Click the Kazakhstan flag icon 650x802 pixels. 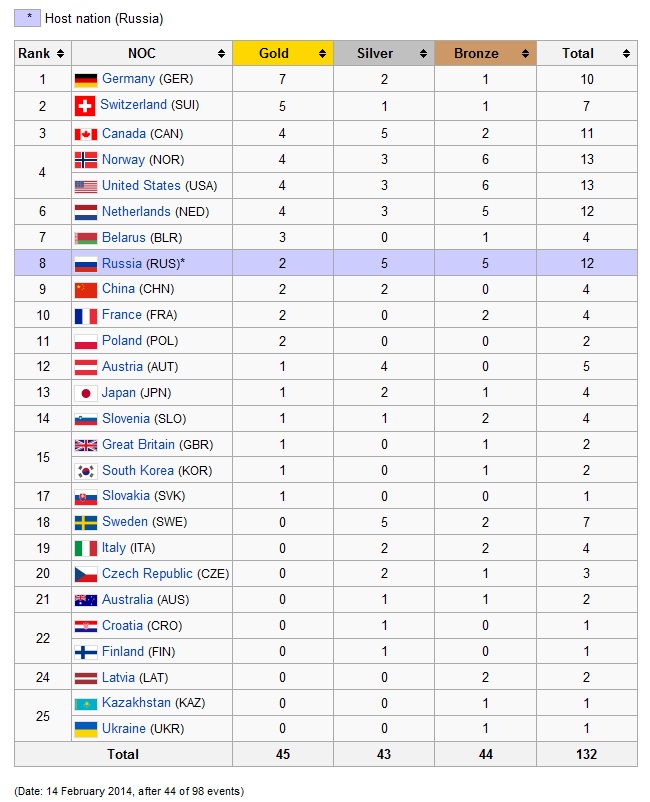click(x=86, y=704)
